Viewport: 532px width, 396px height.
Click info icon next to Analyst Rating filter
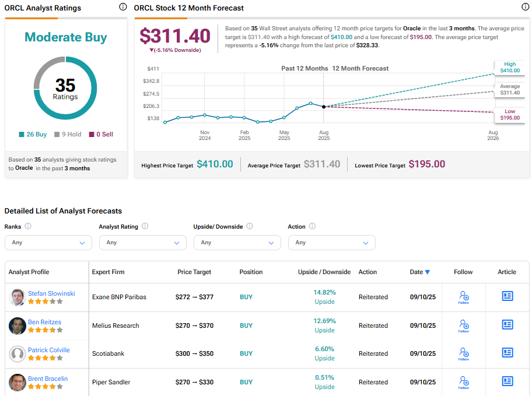145,226
